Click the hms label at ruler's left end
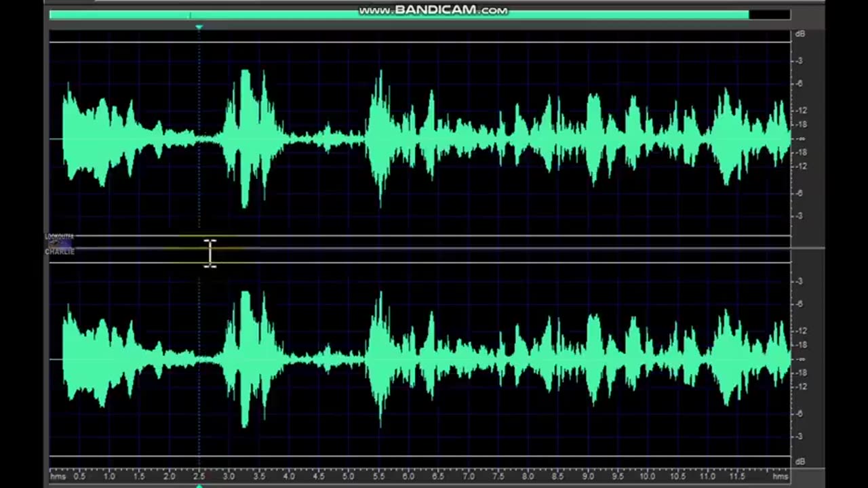868x488 pixels. (x=58, y=476)
